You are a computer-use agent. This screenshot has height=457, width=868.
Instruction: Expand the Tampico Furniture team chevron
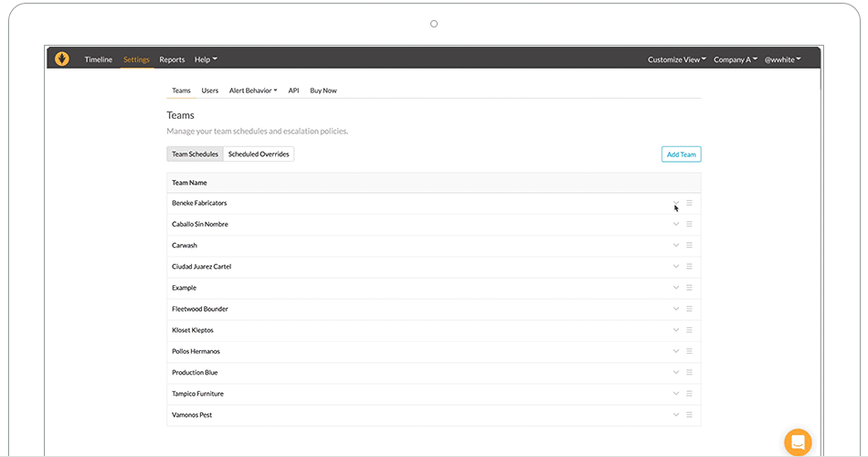click(x=676, y=393)
